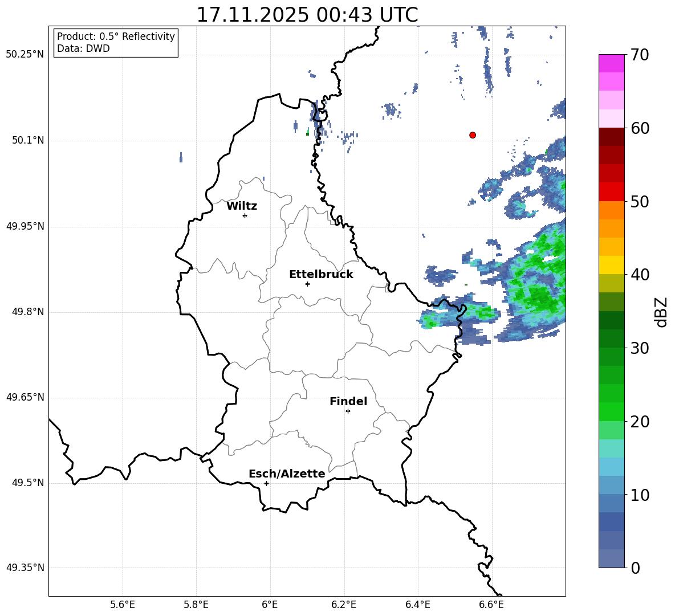
Task: Click the Esch/Alzette station cross marker
Action: (x=266, y=483)
